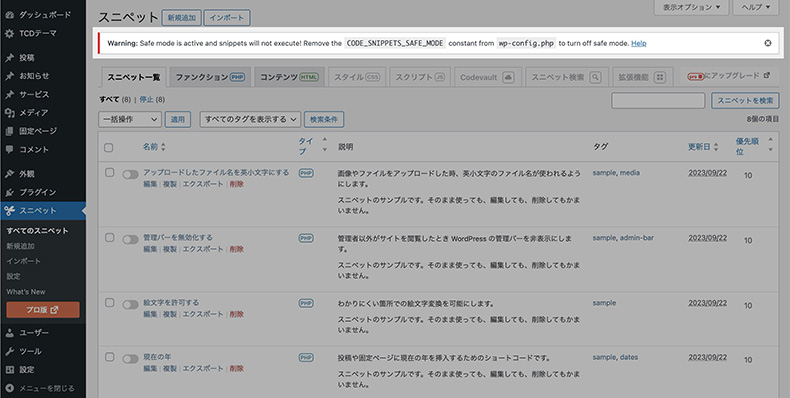
Task: Click the scissors icon beside スニペット
Action: (x=10, y=211)
